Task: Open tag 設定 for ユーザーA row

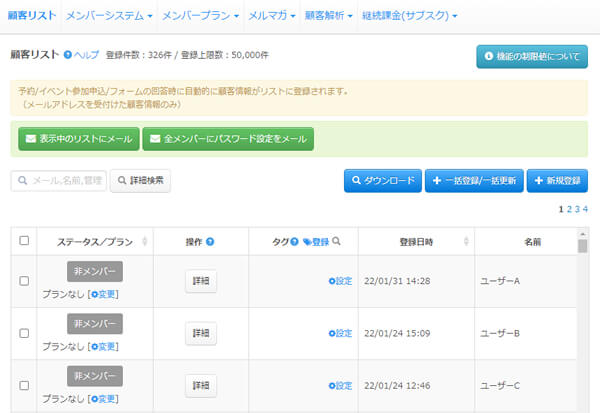Action: tap(340, 281)
